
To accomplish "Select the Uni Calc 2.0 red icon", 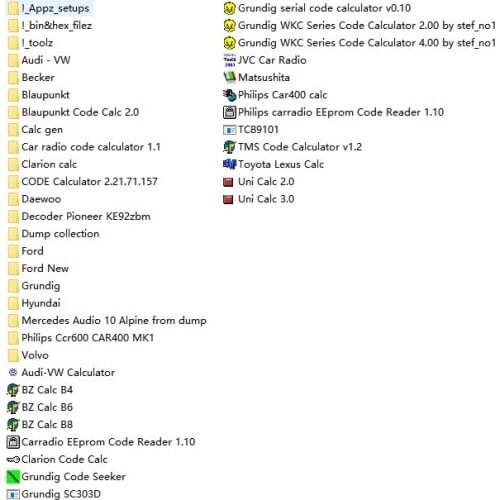I will tap(228, 182).
